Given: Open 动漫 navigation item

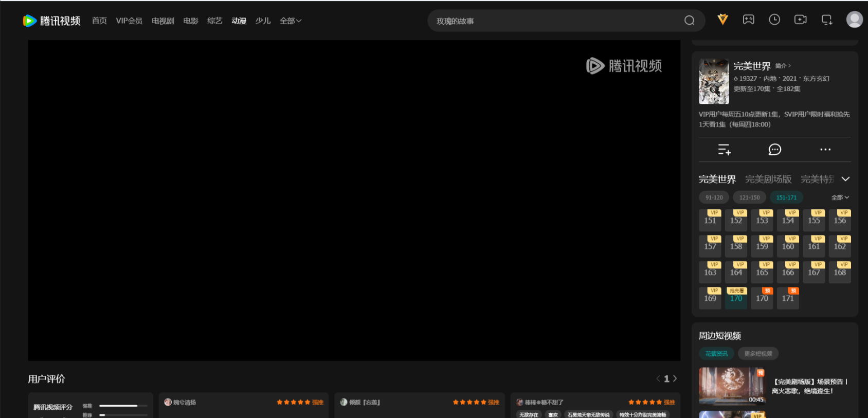Looking at the screenshot, I should point(239,21).
